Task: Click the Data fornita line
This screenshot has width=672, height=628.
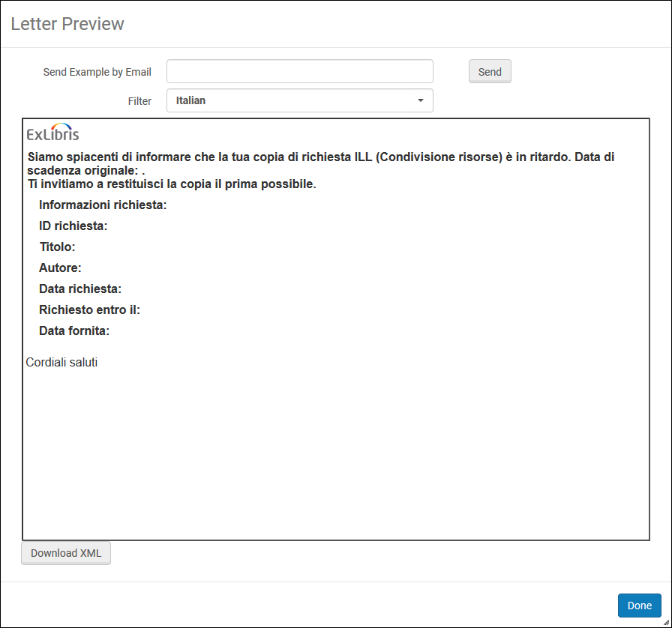Action: pos(74,330)
